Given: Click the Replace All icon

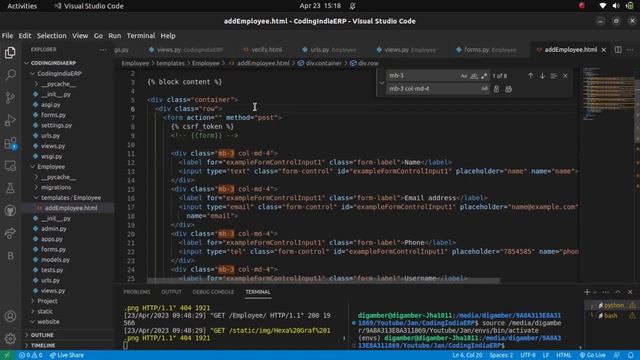Looking at the screenshot, I should point(509,89).
